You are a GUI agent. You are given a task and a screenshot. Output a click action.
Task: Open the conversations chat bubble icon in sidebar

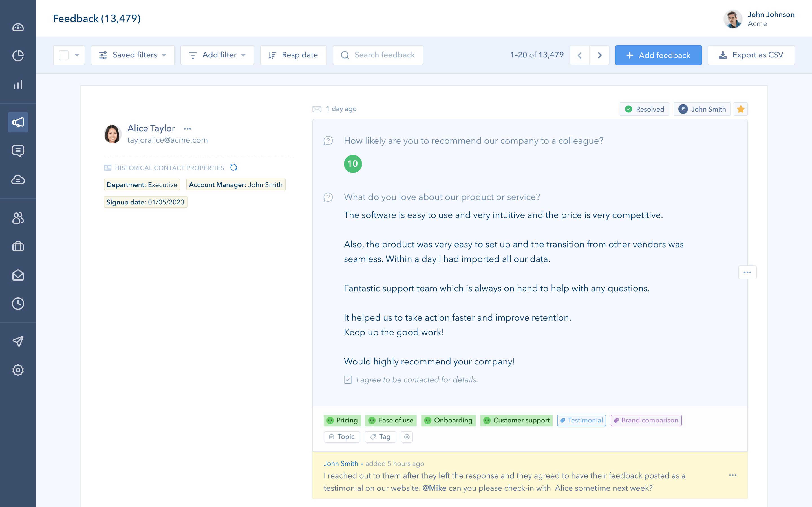coord(18,151)
